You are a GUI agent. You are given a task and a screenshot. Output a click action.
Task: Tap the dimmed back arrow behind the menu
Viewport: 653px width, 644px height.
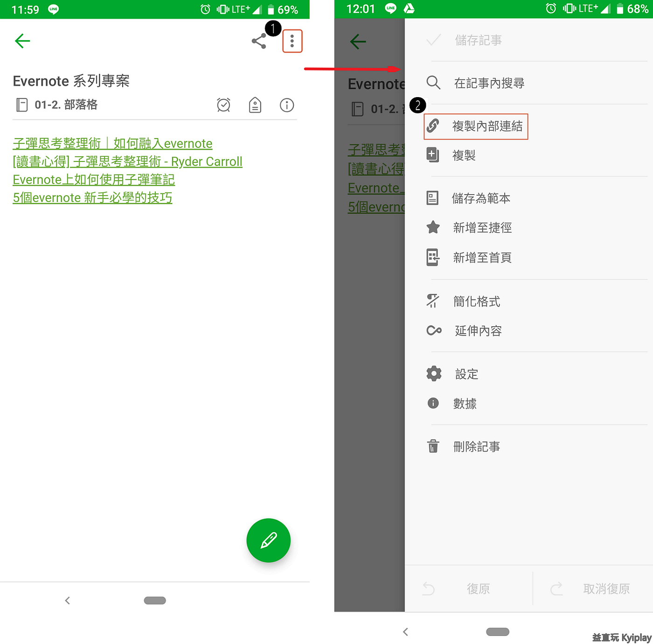(x=358, y=42)
